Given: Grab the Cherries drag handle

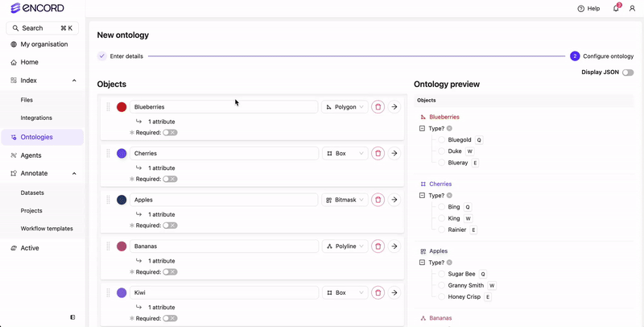Looking at the screenshot, I should (x=109, y=153).
